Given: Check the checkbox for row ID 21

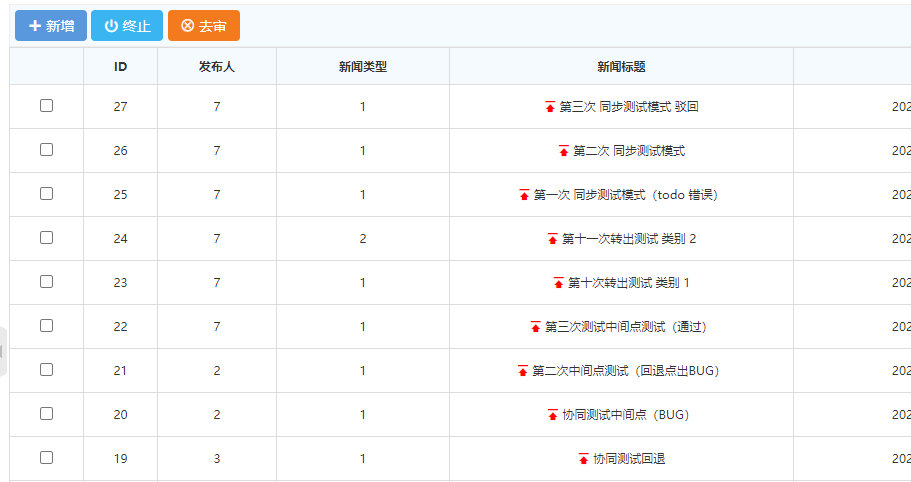Looking at the screenshot, I should click(46, 370).
